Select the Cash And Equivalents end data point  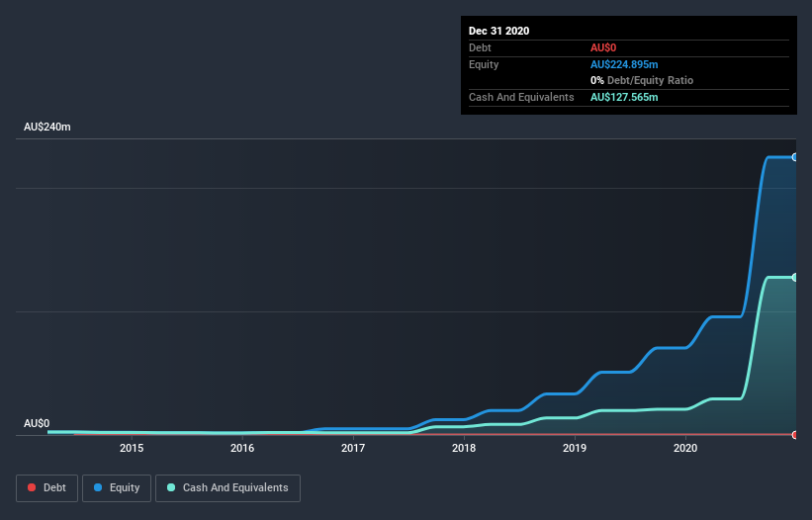pyautogui.click(x=795, y=278)
